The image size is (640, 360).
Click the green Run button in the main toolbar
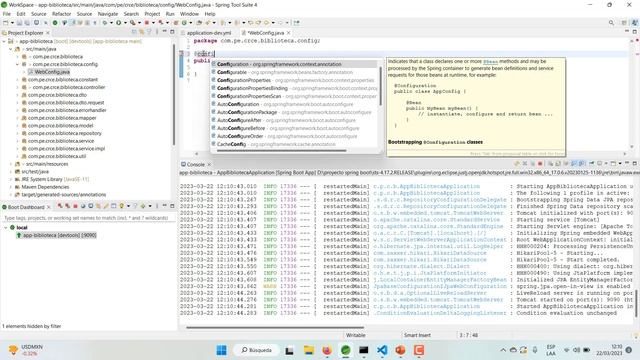click(x=118, y=23)
